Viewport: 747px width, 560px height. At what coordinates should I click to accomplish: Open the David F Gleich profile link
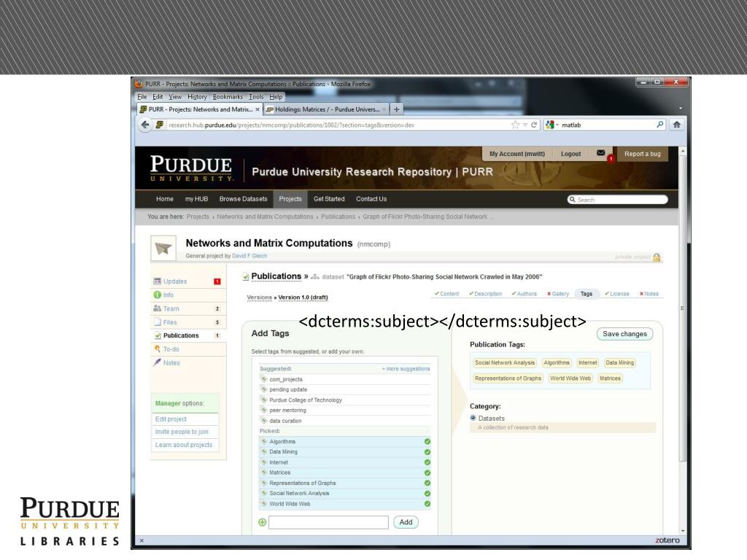249,256
